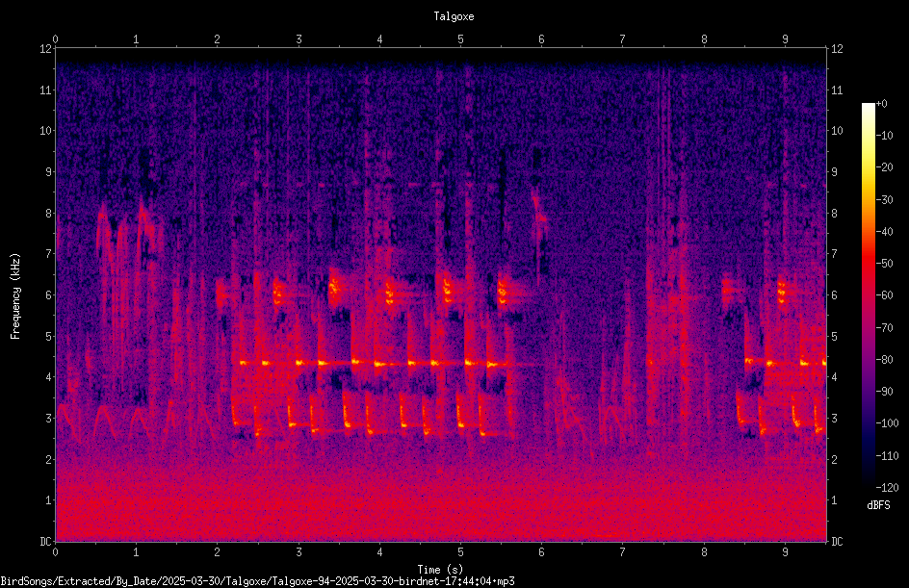Viewport: 909px width, 588px height.
Task: Click the +0 value on the color scale
Action: point(881,104)
